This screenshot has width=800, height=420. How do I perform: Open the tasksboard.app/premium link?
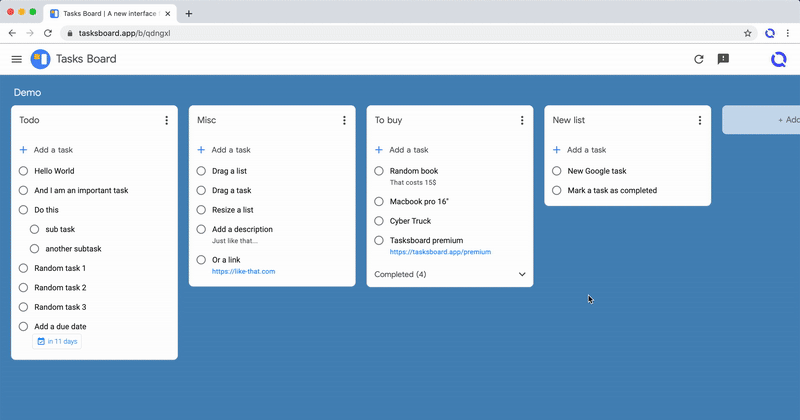(x=440, y=252)
